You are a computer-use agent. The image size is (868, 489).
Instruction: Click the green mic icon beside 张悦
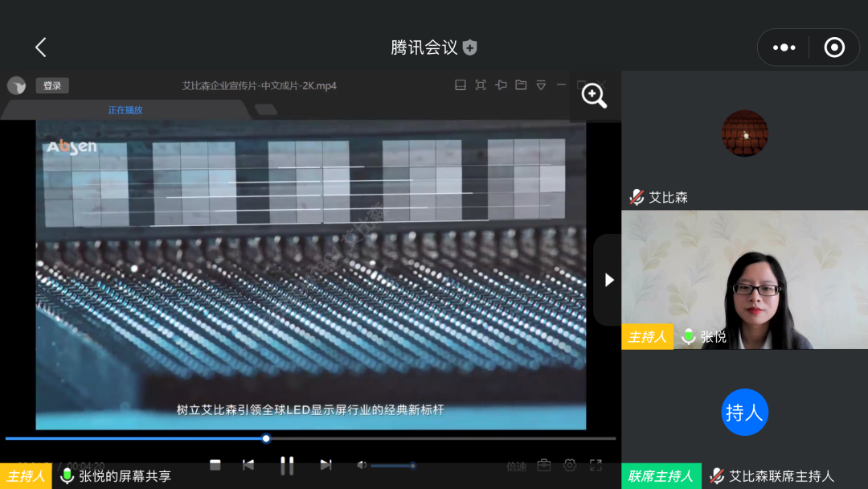[x=688, y=336]
